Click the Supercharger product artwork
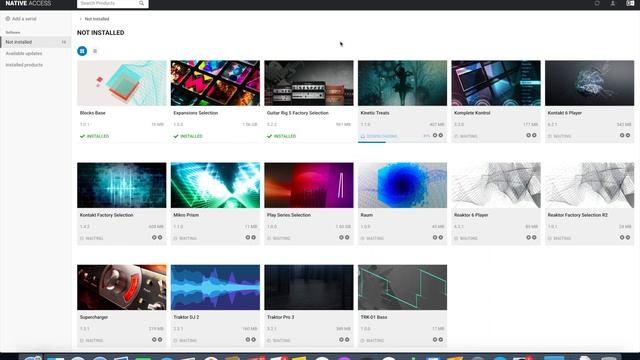Screen dimensions: 640x360 tap(122, 287)
